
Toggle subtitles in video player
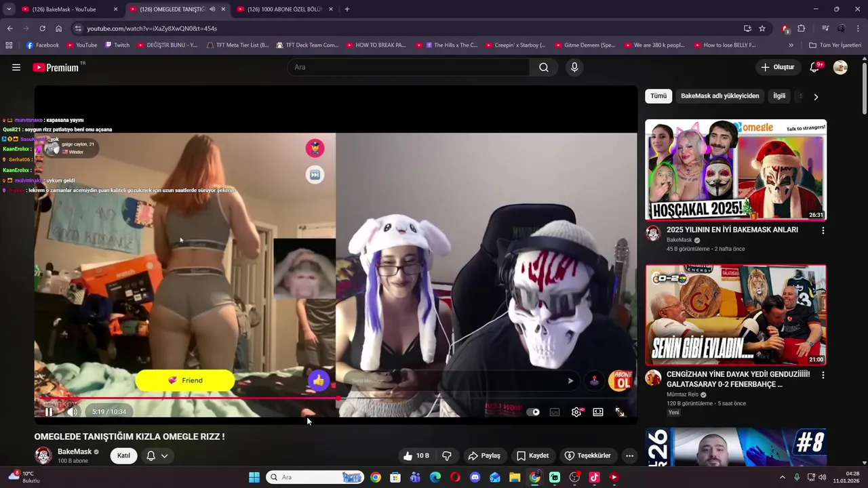[555, 411]
